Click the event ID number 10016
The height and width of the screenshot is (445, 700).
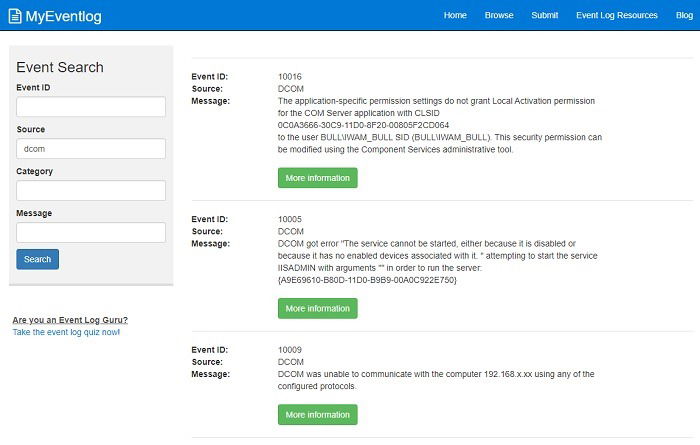pyautogui.click(x=290, y=77)
